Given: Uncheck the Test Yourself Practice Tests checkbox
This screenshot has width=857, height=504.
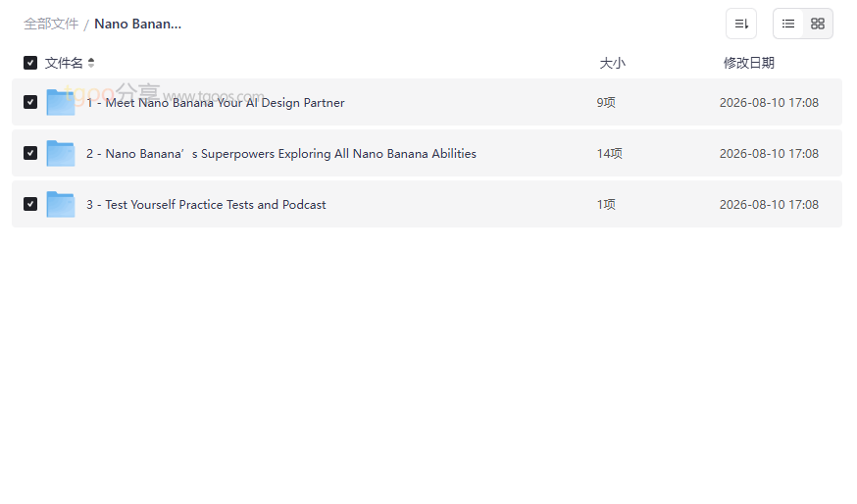Looking at the screenshot, I should pos(30,204).
